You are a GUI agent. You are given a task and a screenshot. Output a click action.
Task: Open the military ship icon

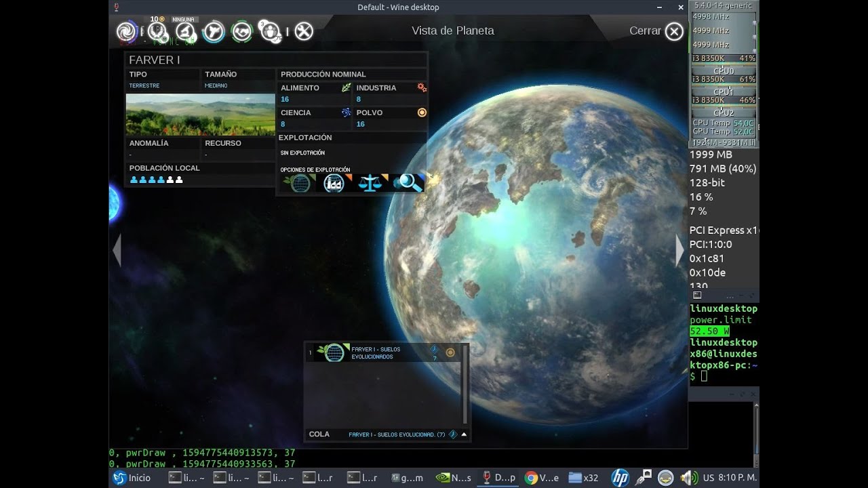coord(214,31)
